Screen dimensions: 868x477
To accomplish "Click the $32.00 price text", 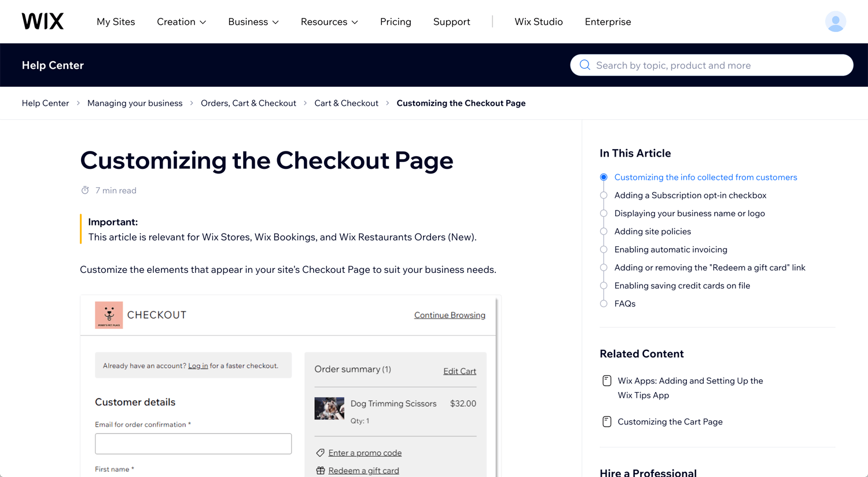I will point(463,404).
